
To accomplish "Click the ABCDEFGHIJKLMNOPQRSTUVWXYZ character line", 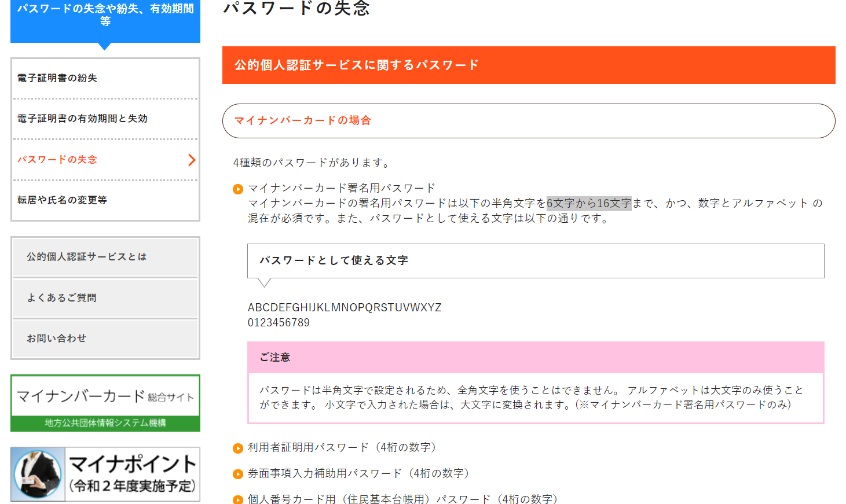I will [345, 307].
